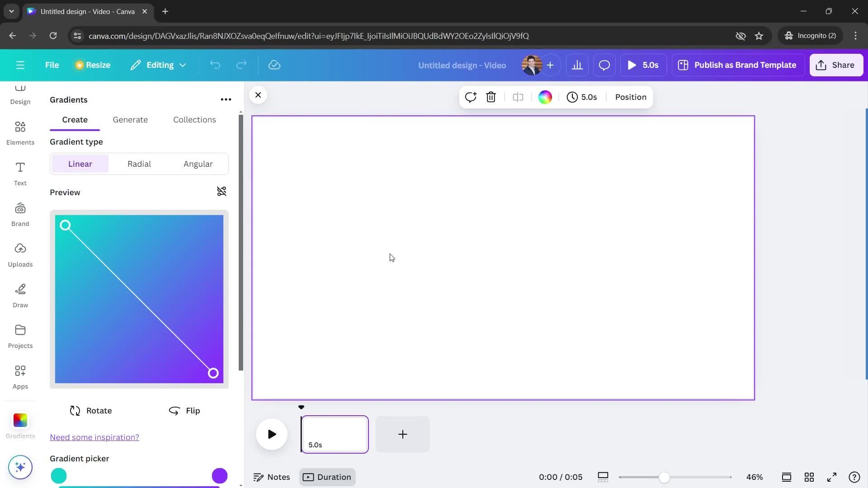Open the gradient Collections tab
This screenshot has height=488, width=868.
pyautogui.click(x=195, y=119)
